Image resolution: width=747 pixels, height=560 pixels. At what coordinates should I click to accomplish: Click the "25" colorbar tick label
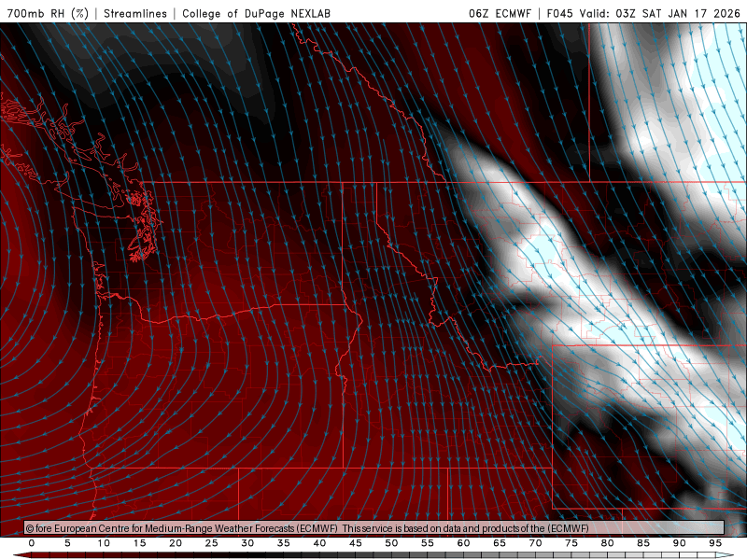tap(212, 543)
